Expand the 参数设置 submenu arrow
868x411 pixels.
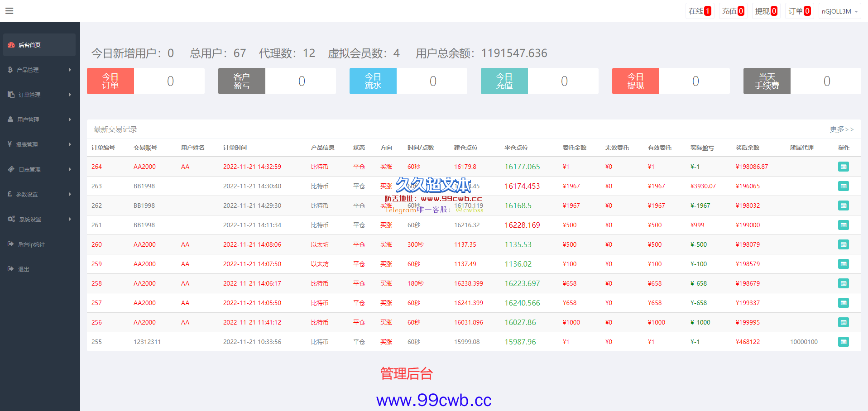point(70,194)
